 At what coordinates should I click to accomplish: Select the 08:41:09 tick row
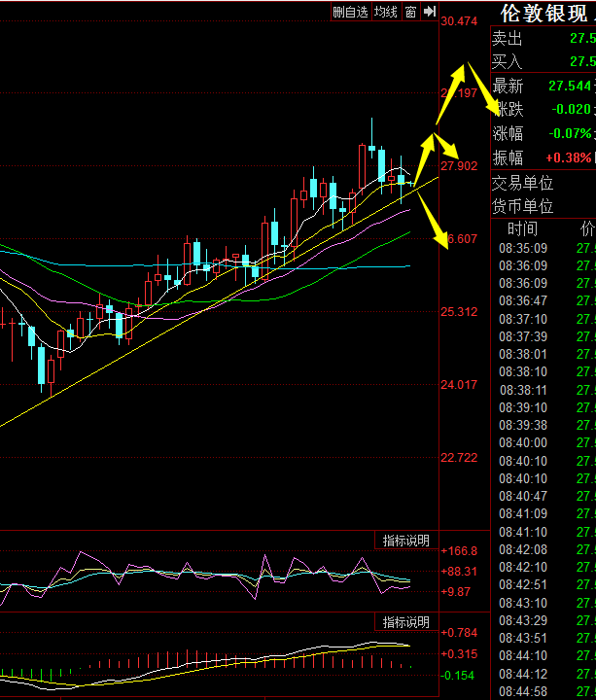pos(547,514)
